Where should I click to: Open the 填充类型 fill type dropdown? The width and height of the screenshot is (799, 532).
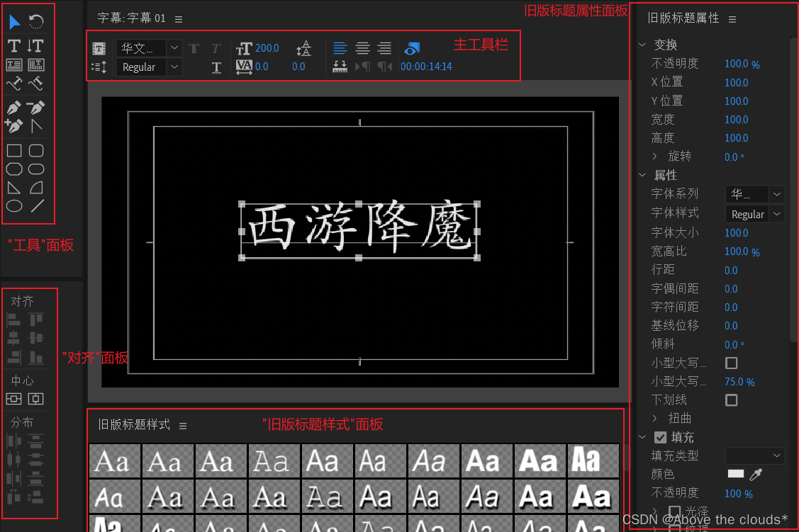tap(754, 455)
